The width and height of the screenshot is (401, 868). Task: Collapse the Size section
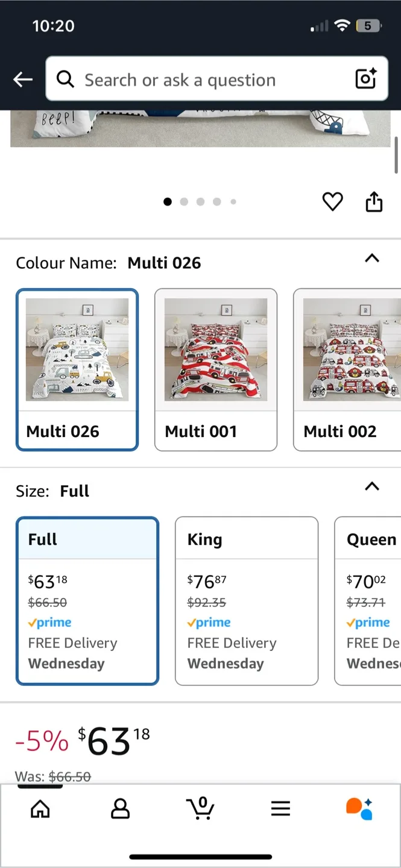point(372,486)
